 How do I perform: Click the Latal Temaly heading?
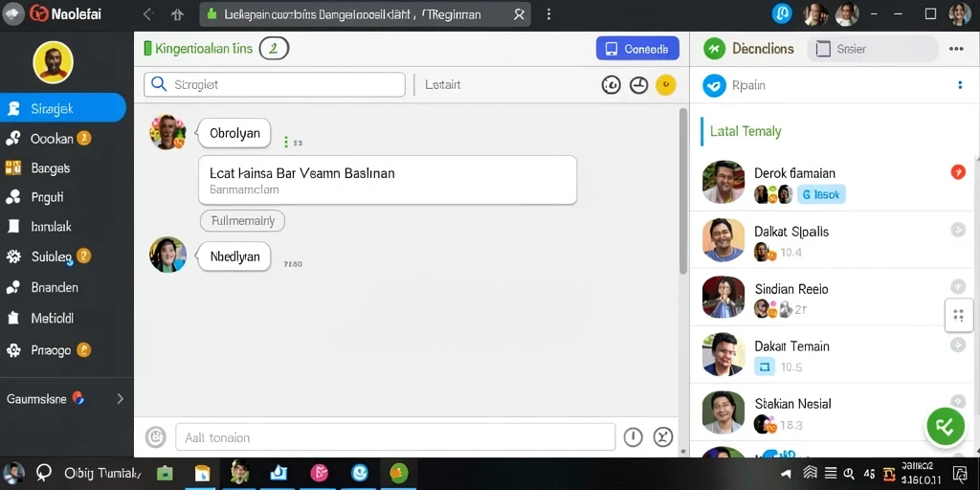click(746, 131)
